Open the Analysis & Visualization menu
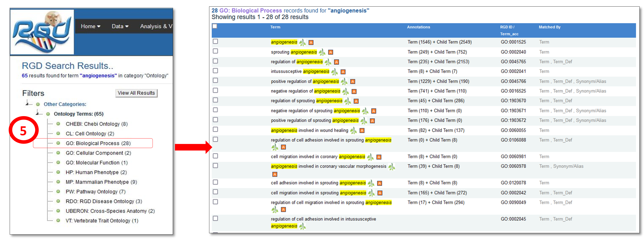The width and height of the screenshot is (644, 239). point(156,26)
